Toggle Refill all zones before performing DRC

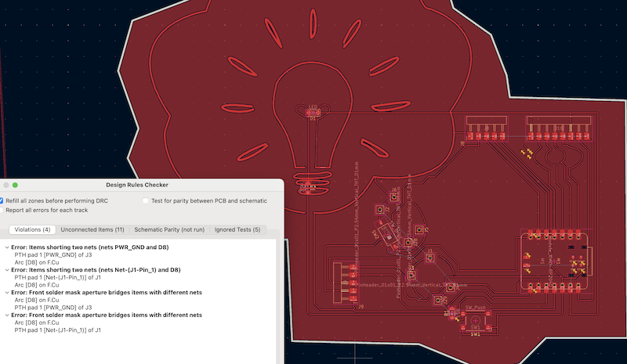tap(2, 200)
